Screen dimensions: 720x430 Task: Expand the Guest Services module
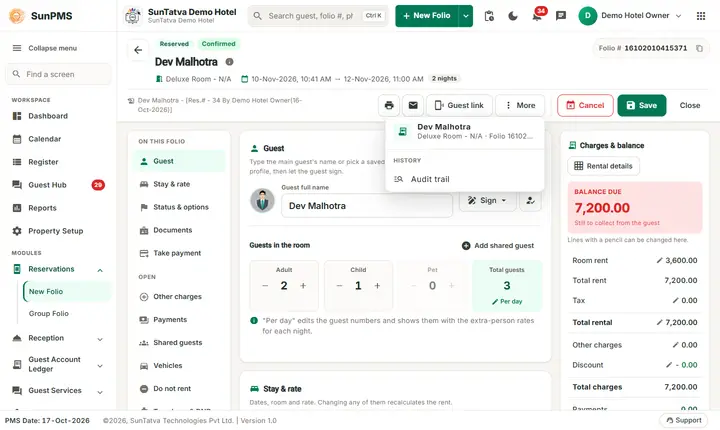(100, 392)
